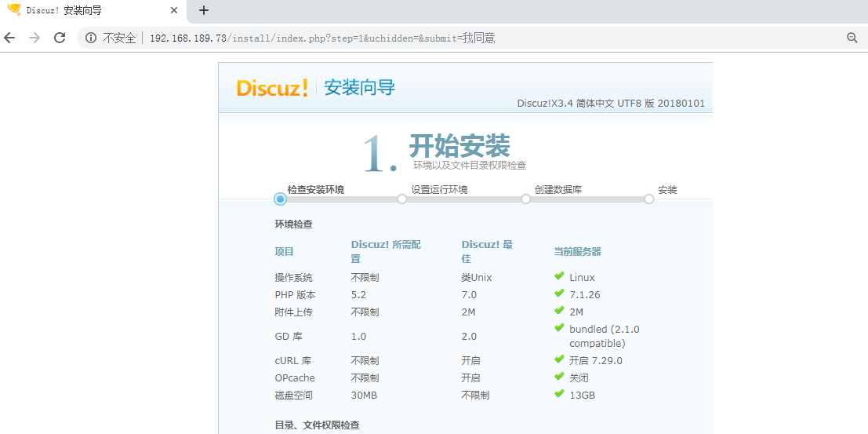Click the zoom magnifier icon in the address bar
This screenshot has height=434, width=868.
point(852,38)
